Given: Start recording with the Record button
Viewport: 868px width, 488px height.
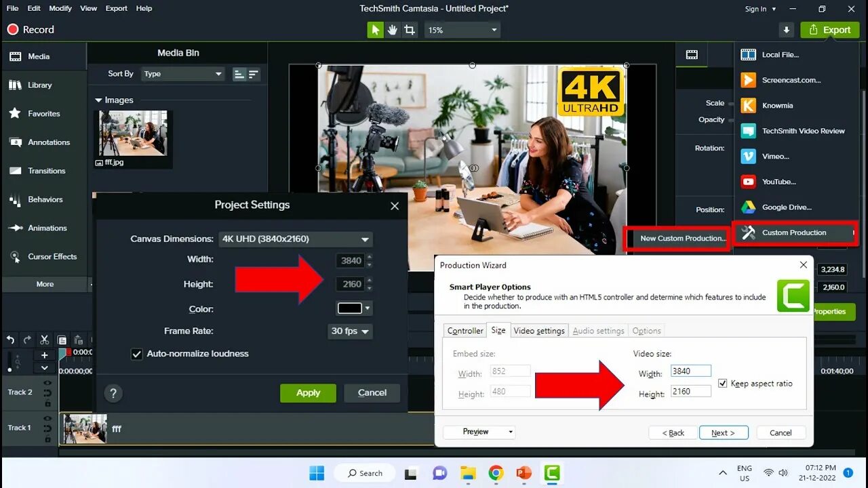Looking at the screenshot, I should click(31, 30).
